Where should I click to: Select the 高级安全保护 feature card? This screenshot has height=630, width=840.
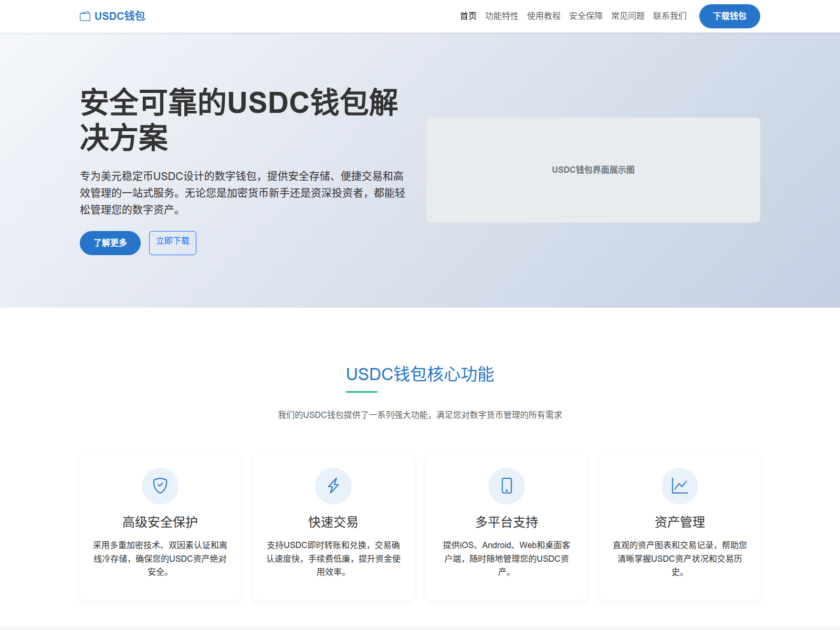pos(160,527)
